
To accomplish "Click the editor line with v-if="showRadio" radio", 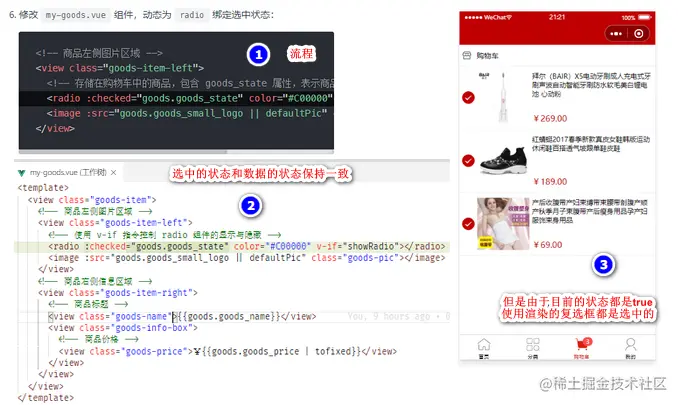I will coord(246,246).
